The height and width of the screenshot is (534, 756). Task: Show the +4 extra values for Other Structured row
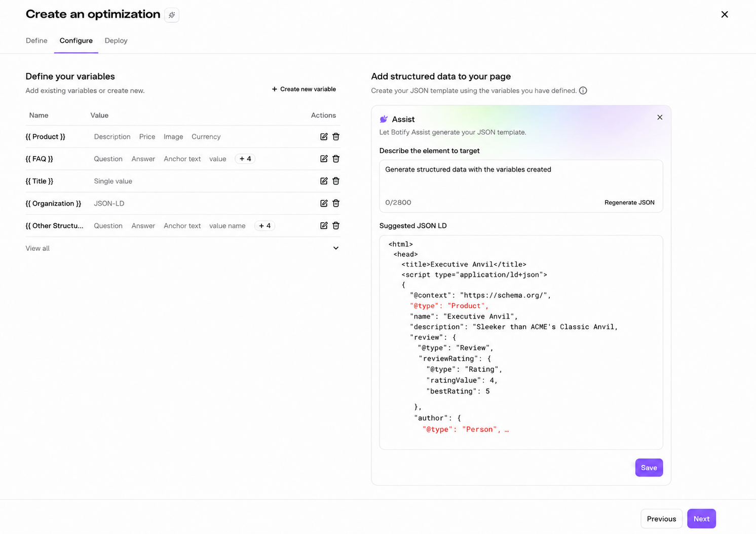[264, 226]
